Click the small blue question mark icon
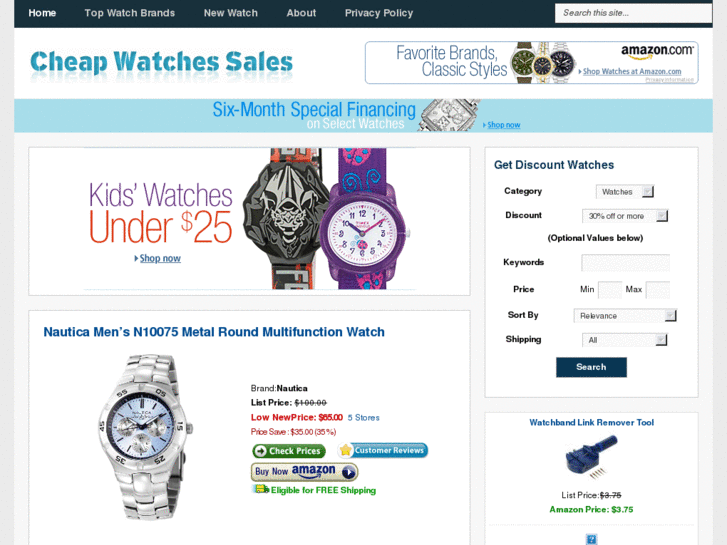Image resolution: width=727 pixels, height=545 pixels. coord(591,539)
